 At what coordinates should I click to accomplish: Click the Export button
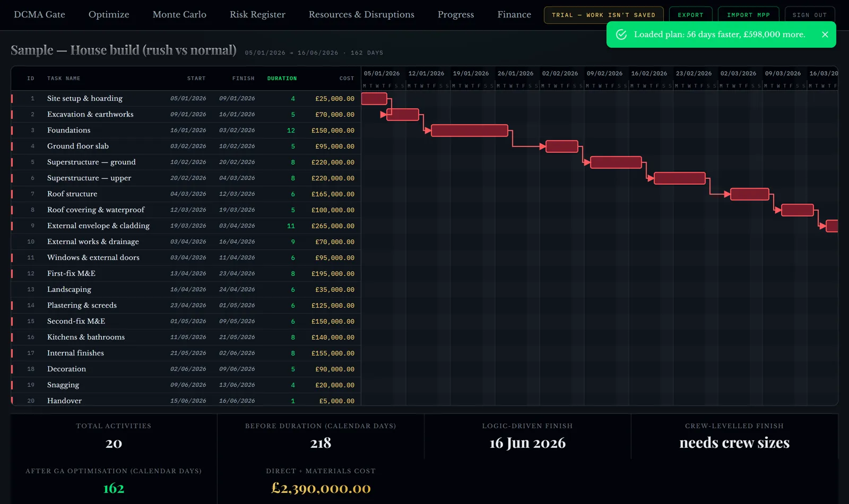690,15
